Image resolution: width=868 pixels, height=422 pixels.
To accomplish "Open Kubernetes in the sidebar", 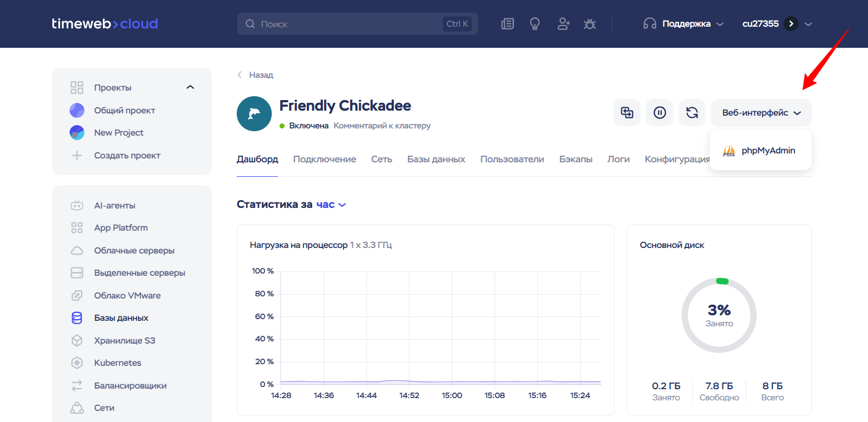I will (117, 363).
